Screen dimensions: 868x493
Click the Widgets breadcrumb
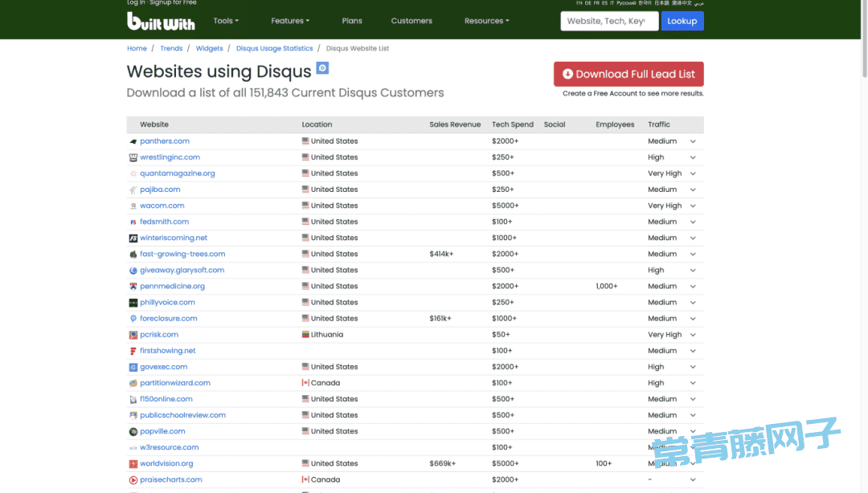point(209,49)
